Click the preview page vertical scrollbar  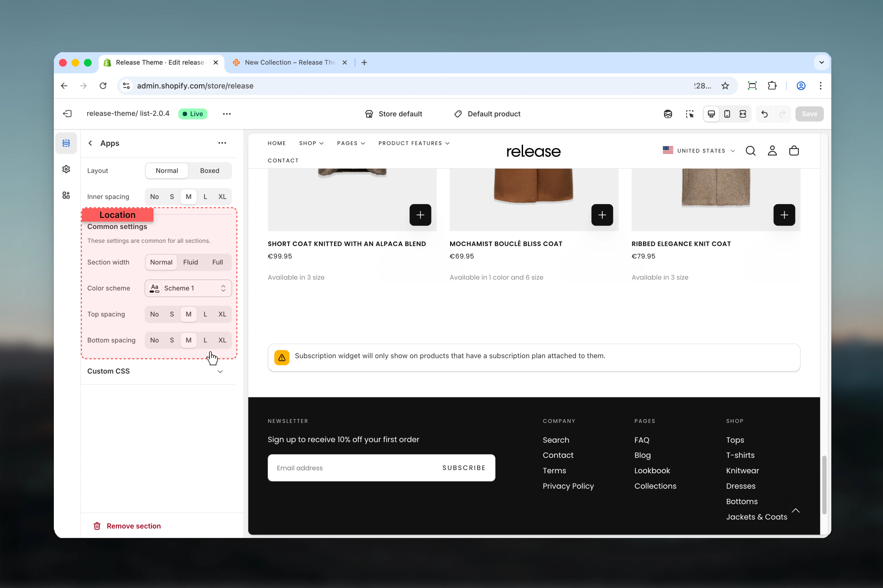point(824,484)
